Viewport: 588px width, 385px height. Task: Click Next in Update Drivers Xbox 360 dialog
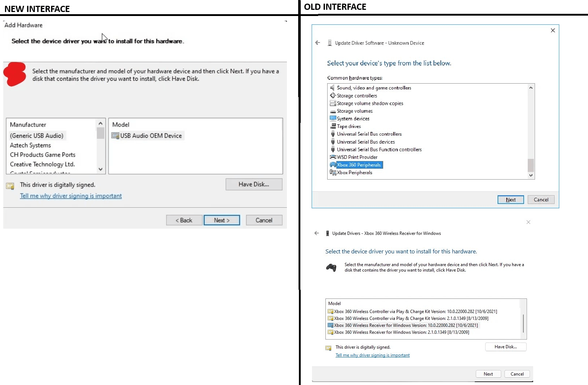point(488,374)
